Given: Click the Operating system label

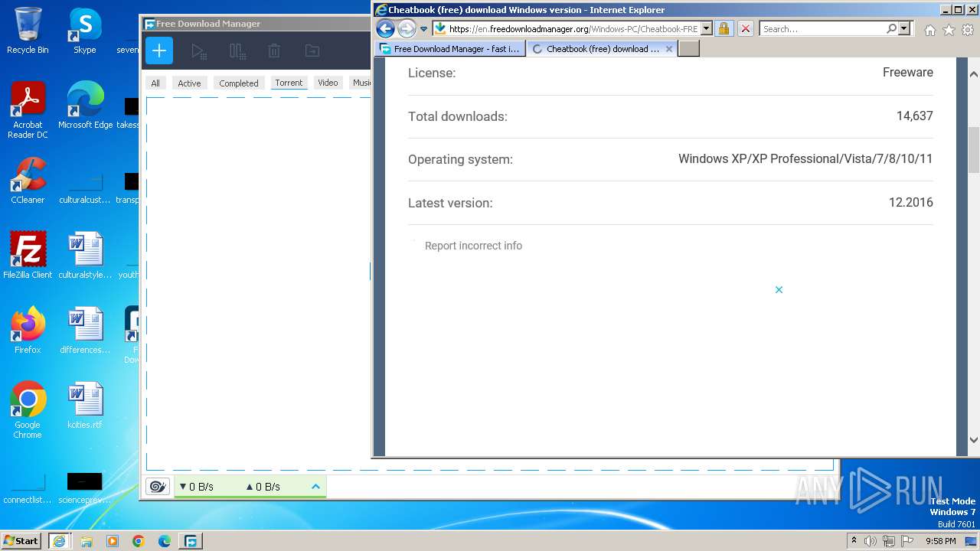Looking at the screenshot, I should tap(460, 160).
